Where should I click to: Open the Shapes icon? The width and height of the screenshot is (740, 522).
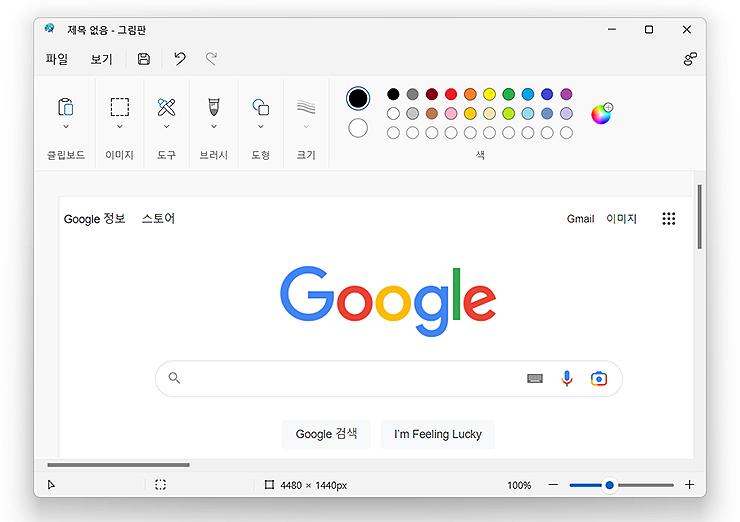click(261, 107)
